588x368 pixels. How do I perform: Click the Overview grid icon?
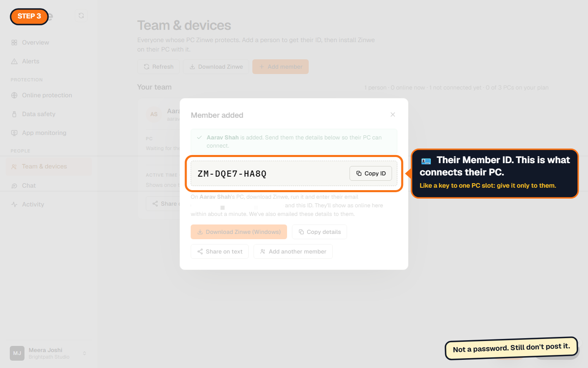point(14,43)
